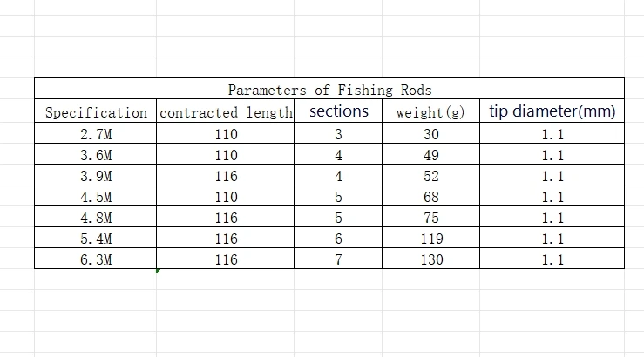Image resolution: width=644 pixels, height=357 pixels.
Task: Click the "tip diameter(mm)" header cell
Action: (x=552, y=111)
